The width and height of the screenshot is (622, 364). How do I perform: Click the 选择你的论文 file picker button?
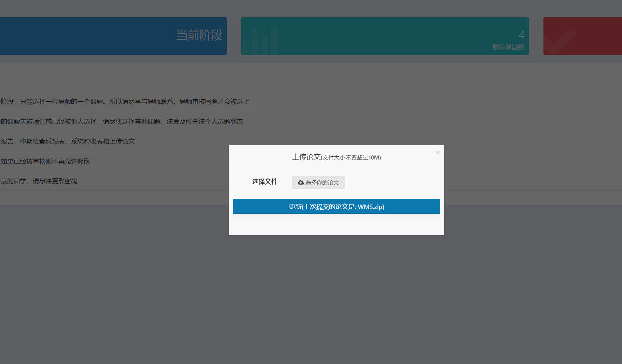pyautogui.click(x=318, y=182)
